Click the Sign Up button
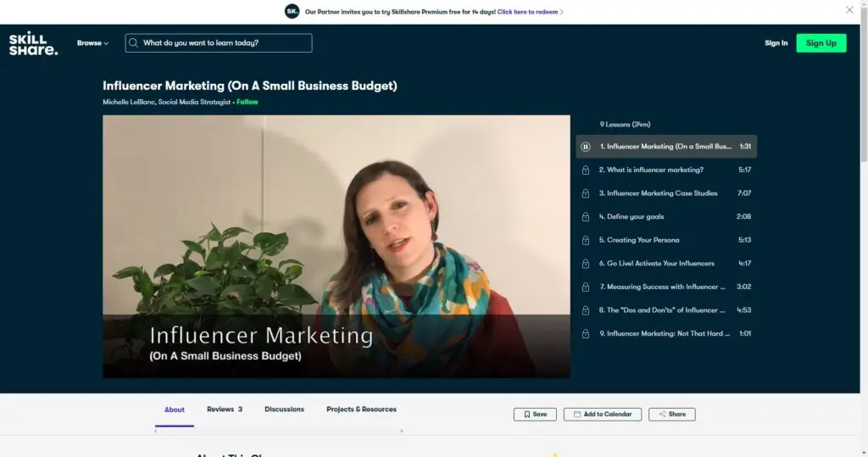This screenshot has width=868, height=457. pyautogui.click(x=821, y=43)
